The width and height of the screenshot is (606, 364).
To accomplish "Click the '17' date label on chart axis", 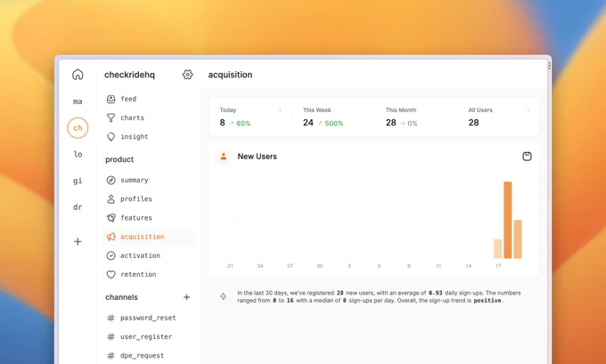I will point(498,266).
